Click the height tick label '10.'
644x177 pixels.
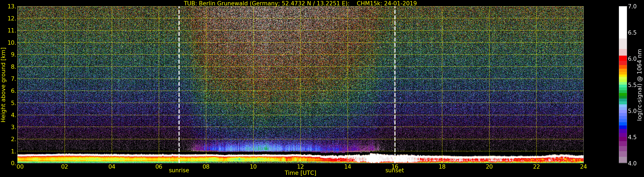coord(12,43)
